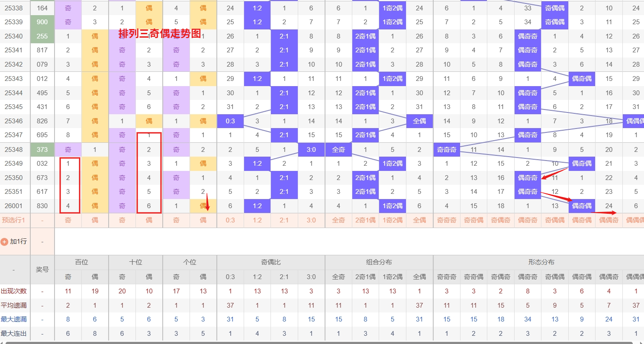Click the highlighted 全偶 cell in issue 25346
Image resolution: width=644 pixels, height=344 pixels.
tap(419, 121)
